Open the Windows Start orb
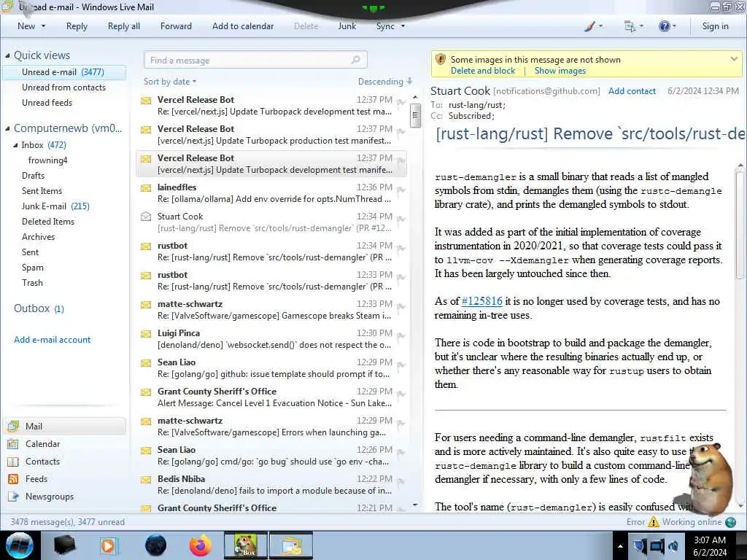 [x=20, y=545]
